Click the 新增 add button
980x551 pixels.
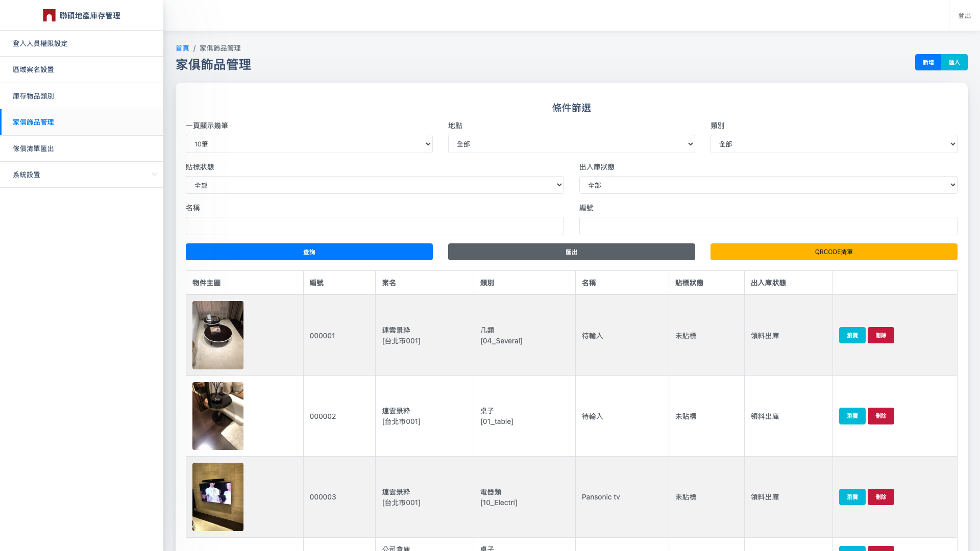[x=928, y=62]
